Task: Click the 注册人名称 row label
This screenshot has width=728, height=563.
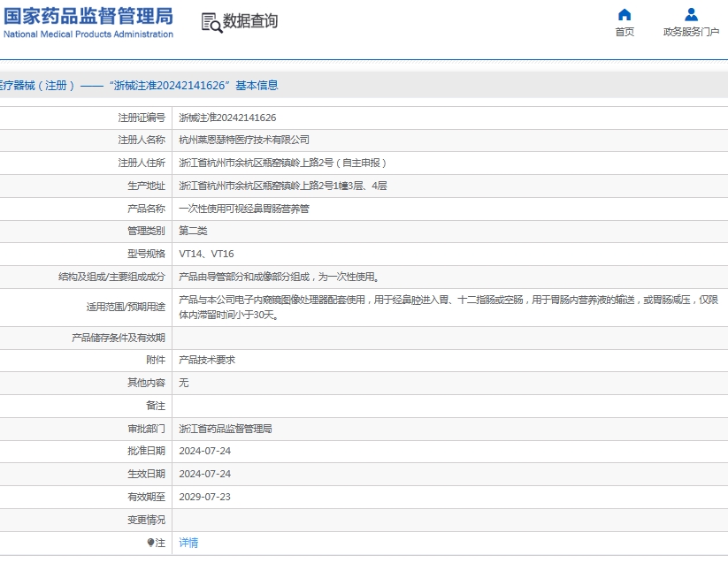Action: coord(142,140)
